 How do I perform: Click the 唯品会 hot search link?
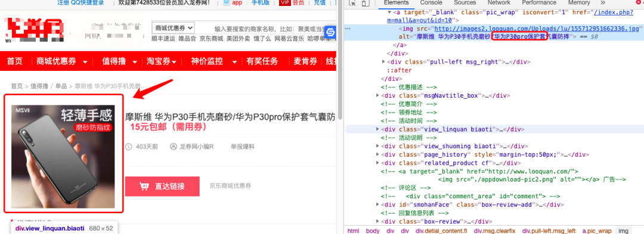187,39
